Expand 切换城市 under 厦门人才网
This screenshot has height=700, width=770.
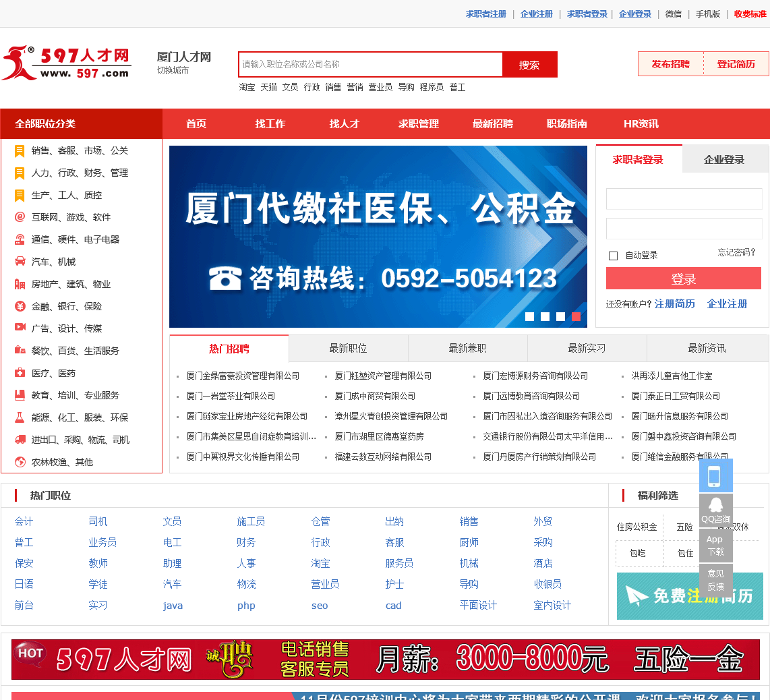(173, 70)
